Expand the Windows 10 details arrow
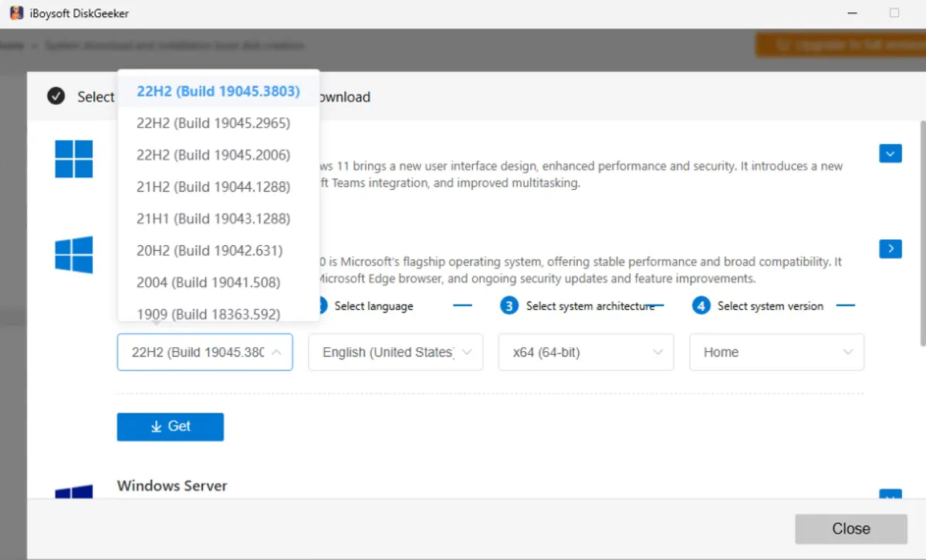The width and height of the screenshot is (926, 560). pyautogui.click(x=890, y=248)
